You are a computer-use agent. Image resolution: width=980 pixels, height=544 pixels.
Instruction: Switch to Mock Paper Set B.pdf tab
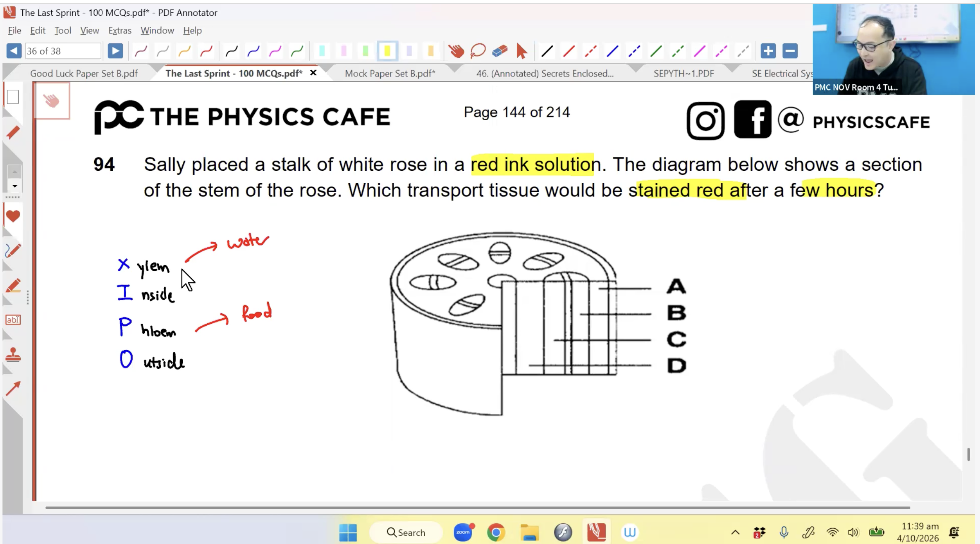point(390,74)
